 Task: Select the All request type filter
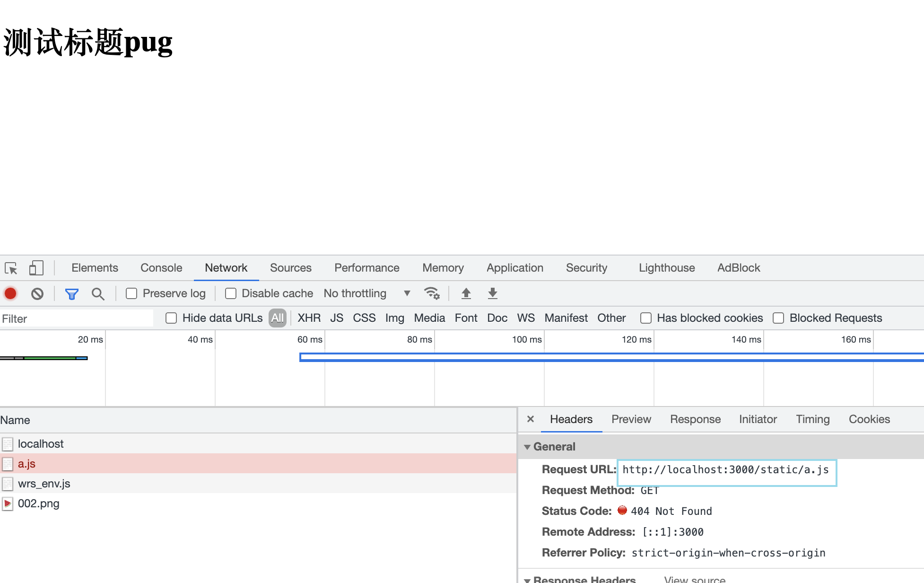[x=278, y=318]
